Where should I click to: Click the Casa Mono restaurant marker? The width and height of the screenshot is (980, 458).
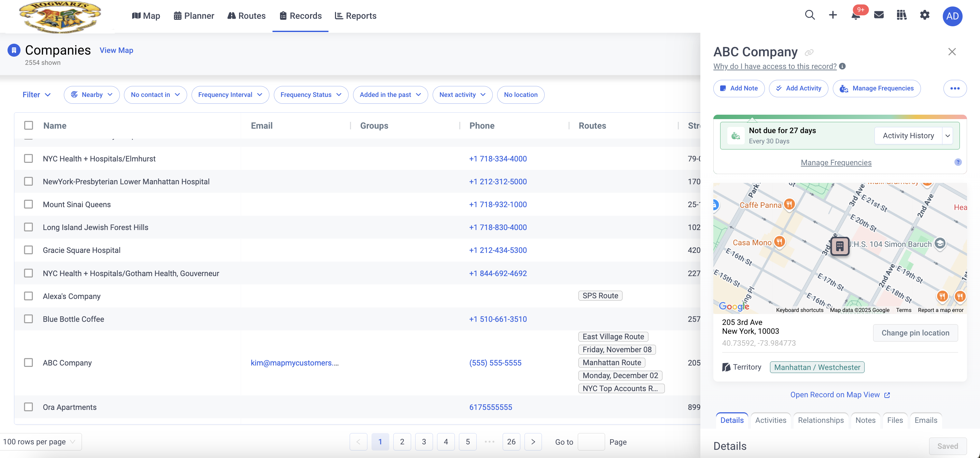779,242
